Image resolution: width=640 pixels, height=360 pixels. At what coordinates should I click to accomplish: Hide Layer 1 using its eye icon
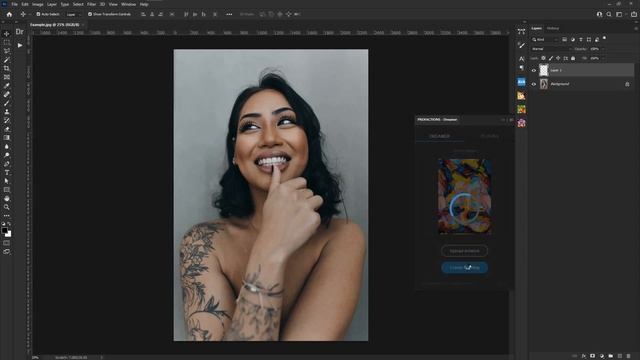click(x=534, y=71)
